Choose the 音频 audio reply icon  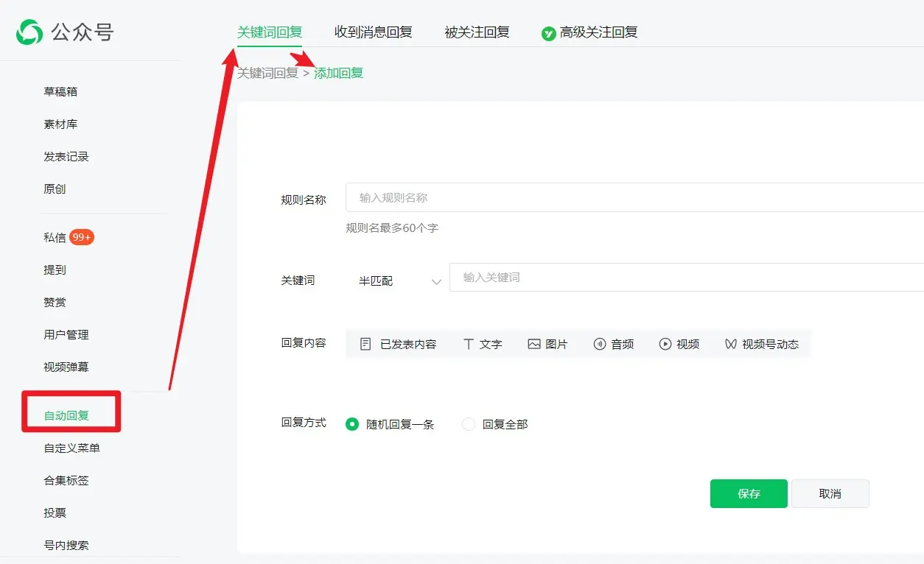600,344
